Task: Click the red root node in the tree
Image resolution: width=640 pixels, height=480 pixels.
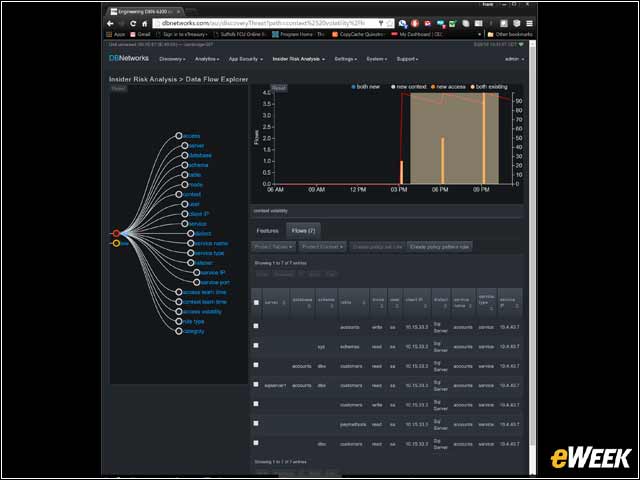Action: click(x=116, y=233)
